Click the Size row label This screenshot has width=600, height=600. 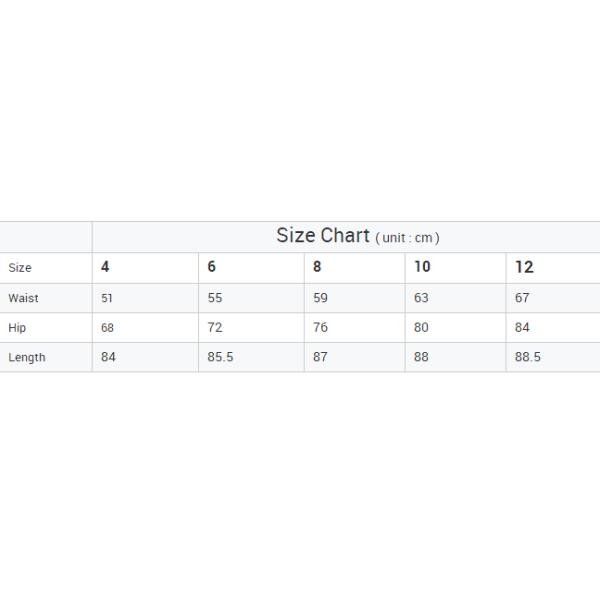(20, 268)
